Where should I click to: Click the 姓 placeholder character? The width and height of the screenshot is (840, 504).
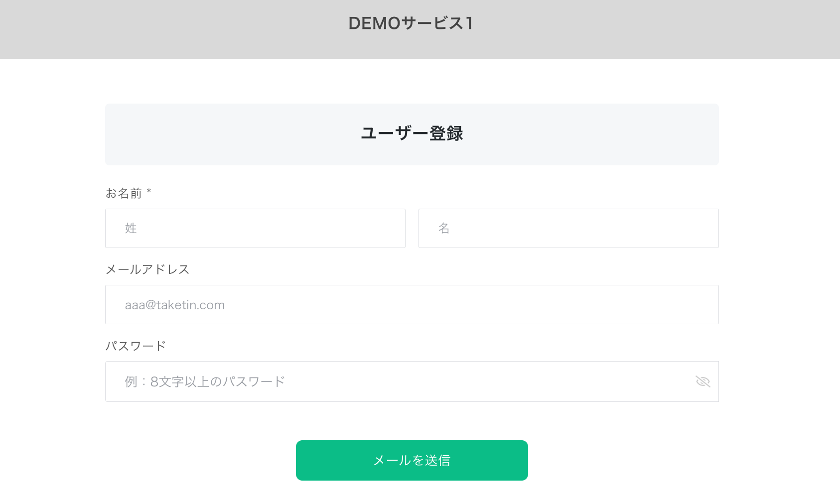pyautogui.click(x=131, y=228)
